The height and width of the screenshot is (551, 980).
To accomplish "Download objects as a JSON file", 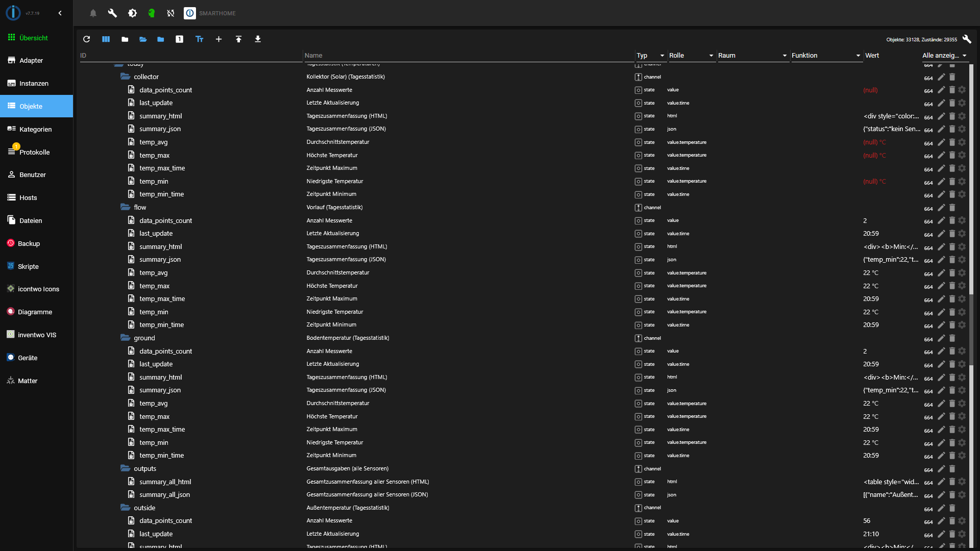I will (x=258, y=39).
